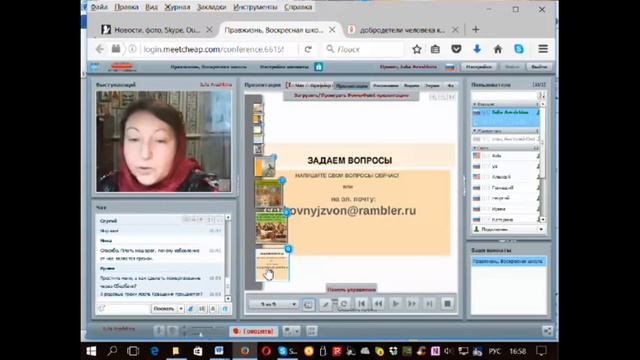Jump to the last slide
Viewport: 640px width, 360px height.
pyautogui.click(x=429, y=304)
